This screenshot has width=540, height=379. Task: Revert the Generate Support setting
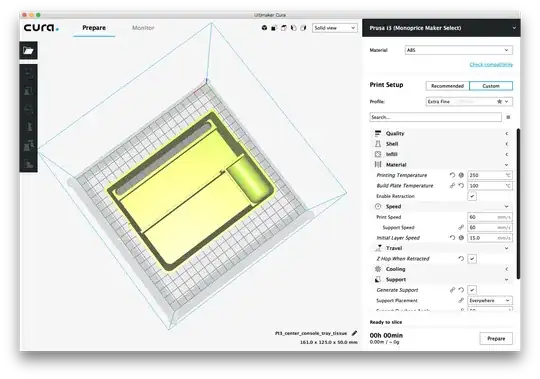pos(461,290)
